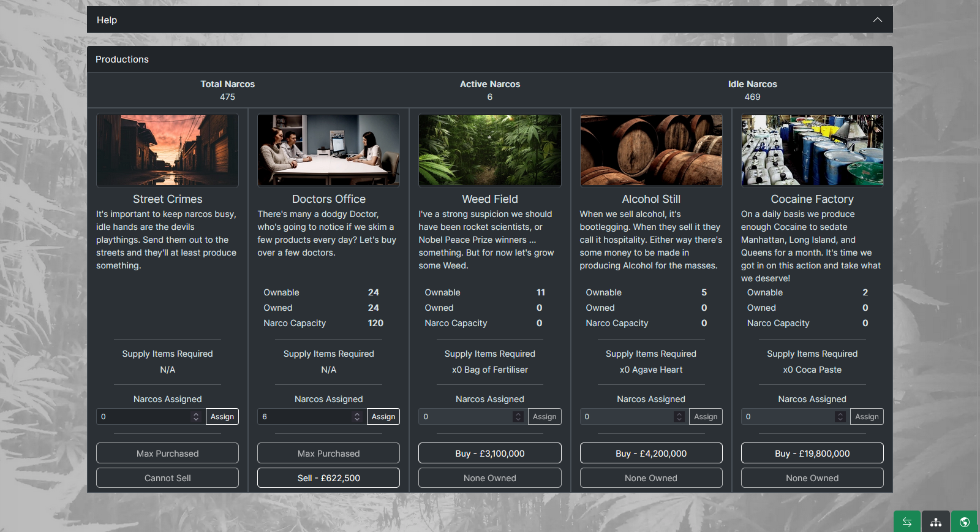The image size is (980, 532).
Task: Click the Cocaine Factory image
Action: 812,150
